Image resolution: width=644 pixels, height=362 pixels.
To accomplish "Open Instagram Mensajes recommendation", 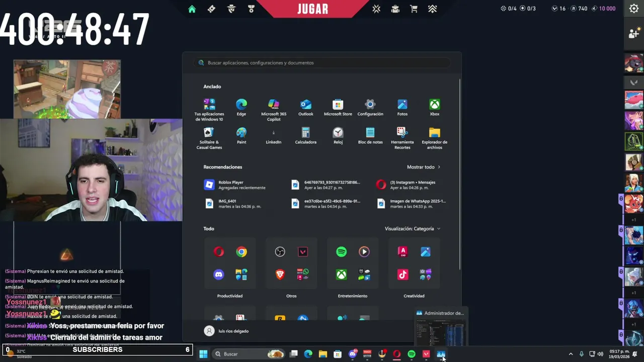I will click(x=407, y=185).
